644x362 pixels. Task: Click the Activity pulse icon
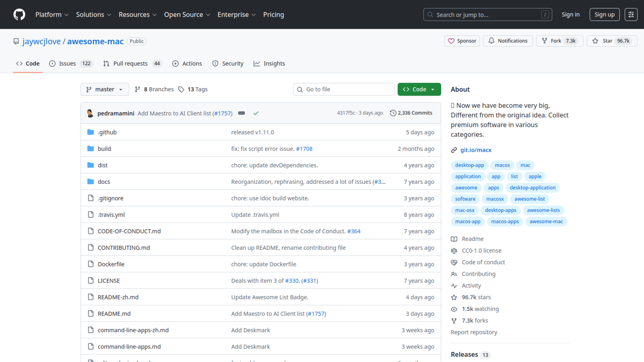pyautogui.click(x=454, y=286)
